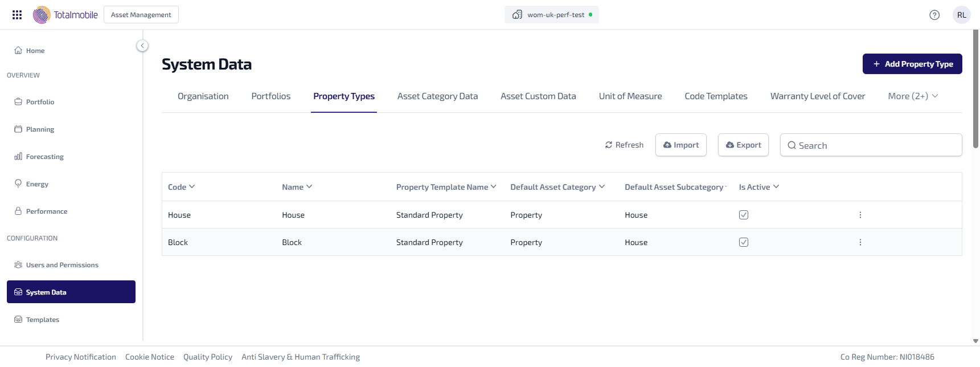Expand the More (2+) tabs dropdown

913,96
